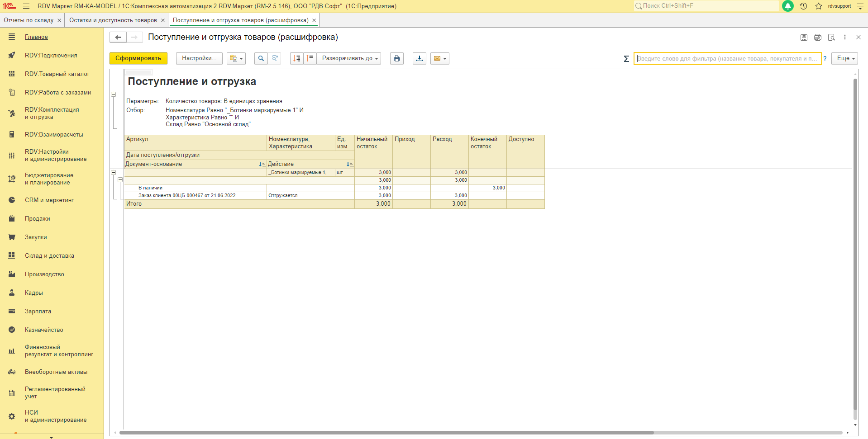Image resolution: width=868 pixels, height=439 pixels.
Task: Click the save-to-file download arrow icon
Action: (x=420, y=58)
